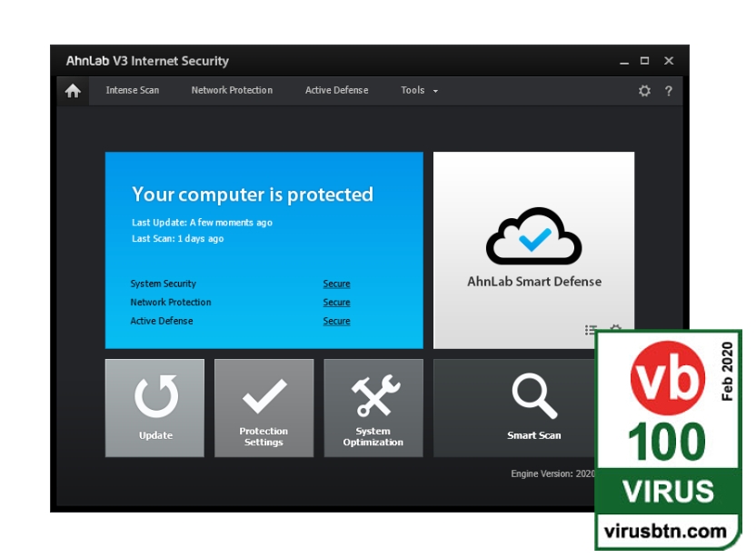Click the 'Last Scan: 1 days ago' text

(178, 239)
